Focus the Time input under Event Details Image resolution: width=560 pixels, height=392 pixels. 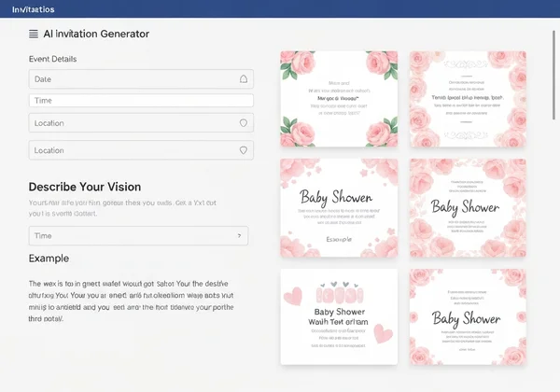141,100
